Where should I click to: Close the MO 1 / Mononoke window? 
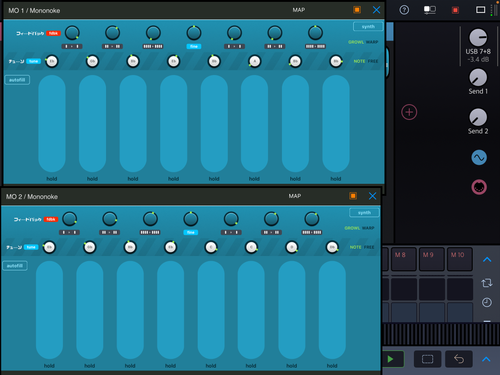click(376, 10)
